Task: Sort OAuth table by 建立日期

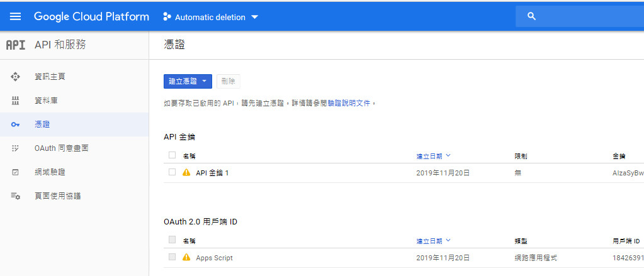Action: pos(434,241)
